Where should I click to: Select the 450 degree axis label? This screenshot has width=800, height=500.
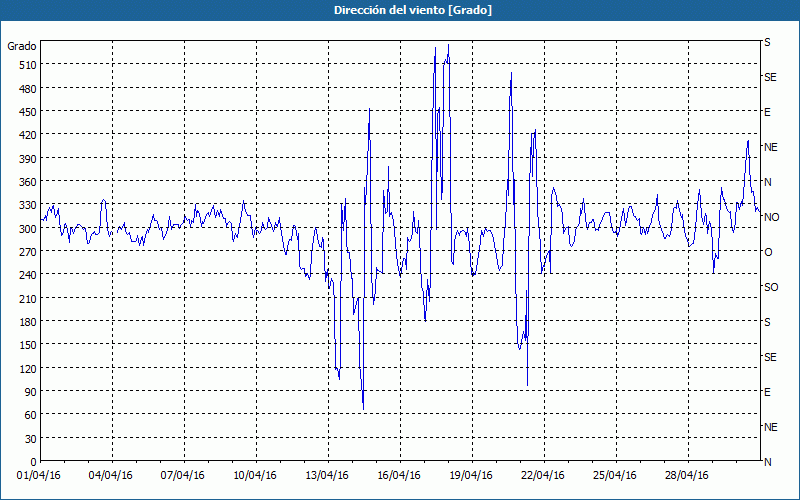click(27, 112)
